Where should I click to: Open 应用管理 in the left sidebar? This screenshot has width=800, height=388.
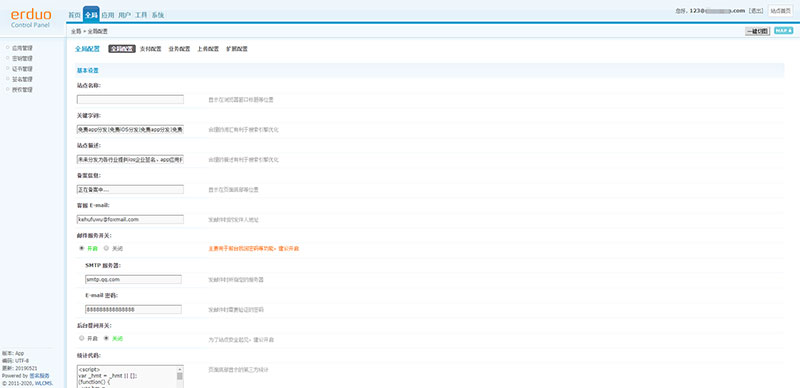click(x=22, y=48)
